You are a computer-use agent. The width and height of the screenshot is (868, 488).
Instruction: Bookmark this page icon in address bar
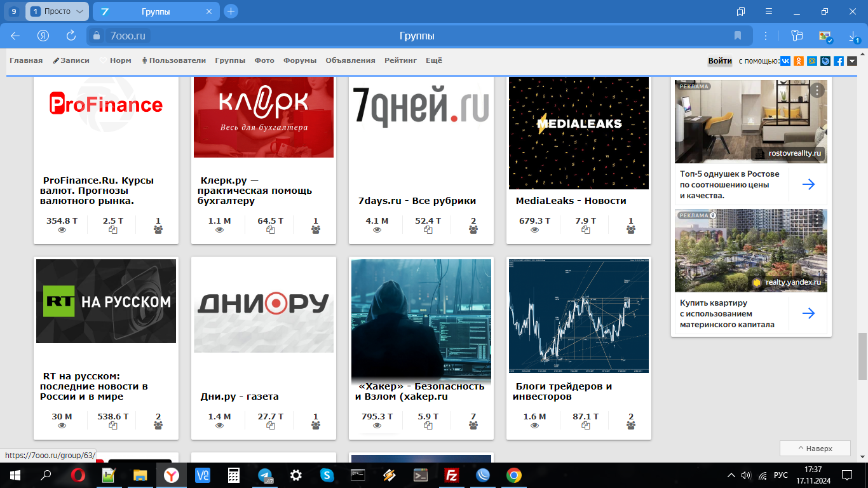pyautogui.click(x=738, y=36)
